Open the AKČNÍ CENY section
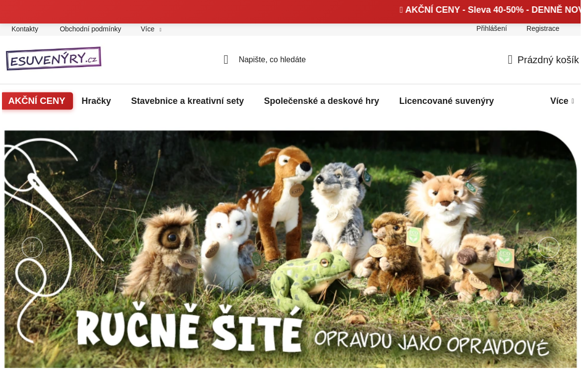588x392 pixels. [x=37, y=101]
